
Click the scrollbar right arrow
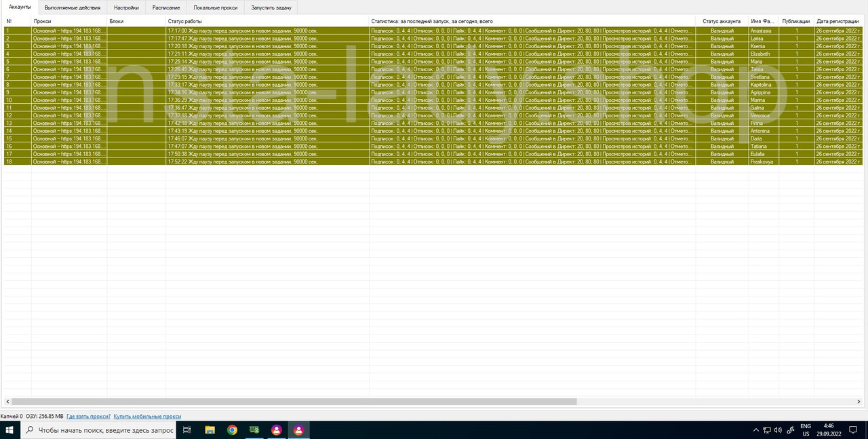pos(860,402)
